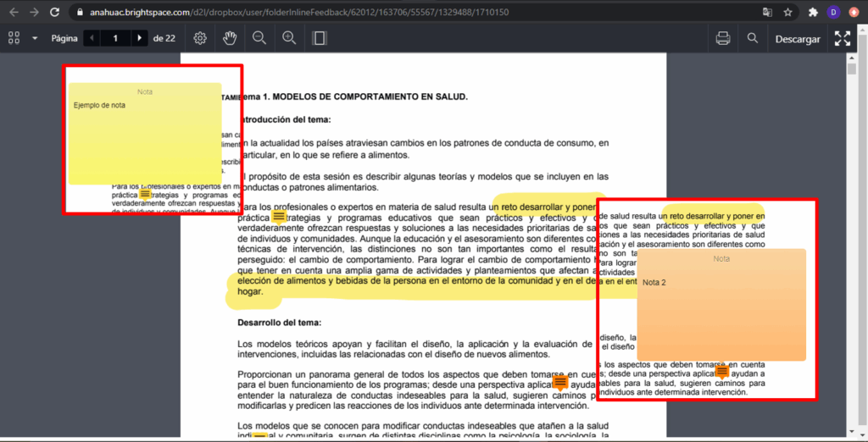Select the hand pan tool

(230, 38)
